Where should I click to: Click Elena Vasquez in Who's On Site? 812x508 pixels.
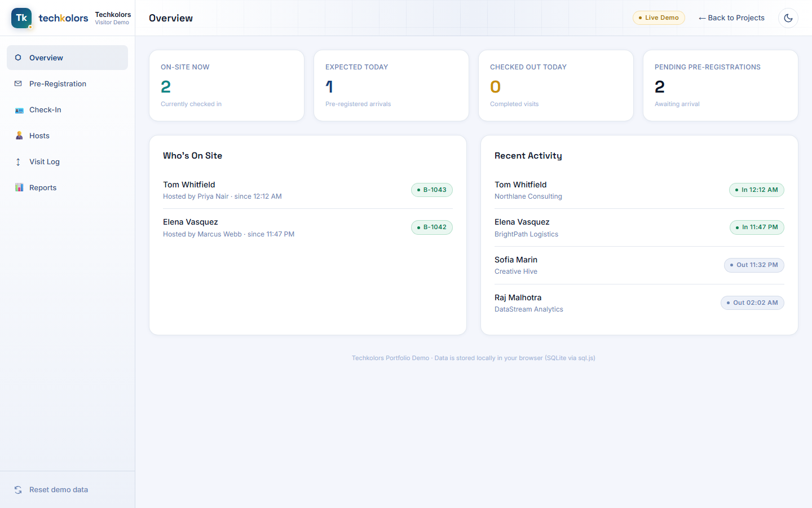191,222
